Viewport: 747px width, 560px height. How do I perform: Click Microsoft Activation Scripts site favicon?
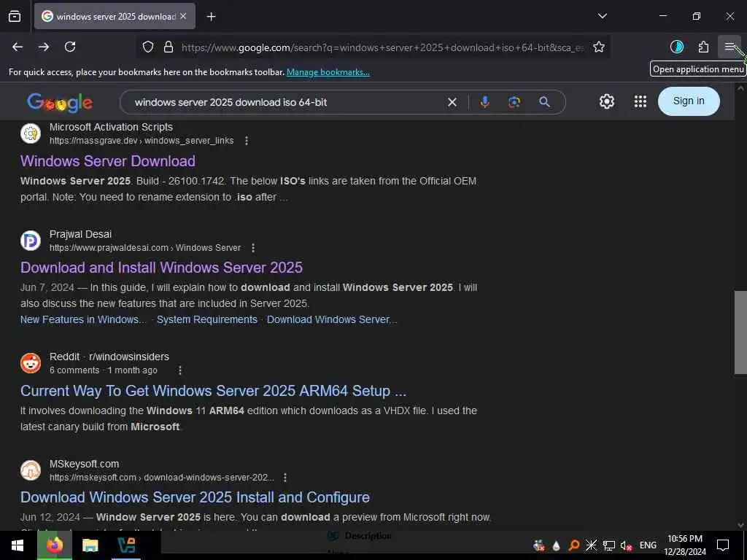[x=31, y=134]
